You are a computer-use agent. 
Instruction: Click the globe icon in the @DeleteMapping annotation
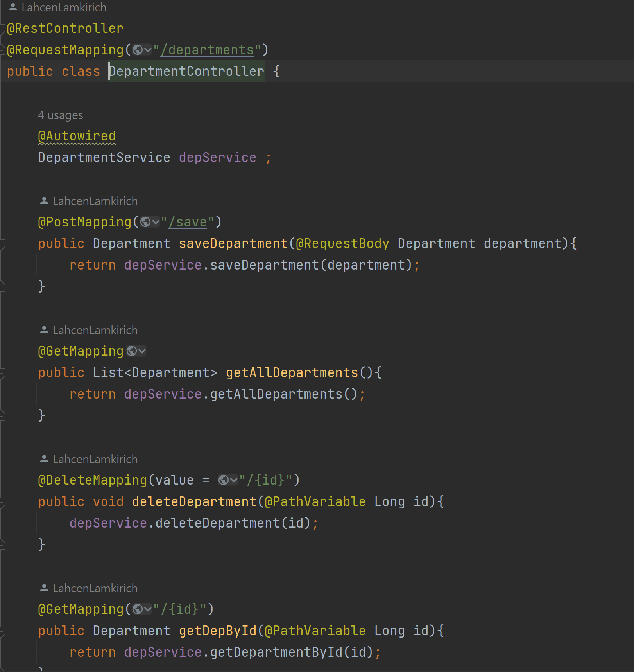point(224,480)
